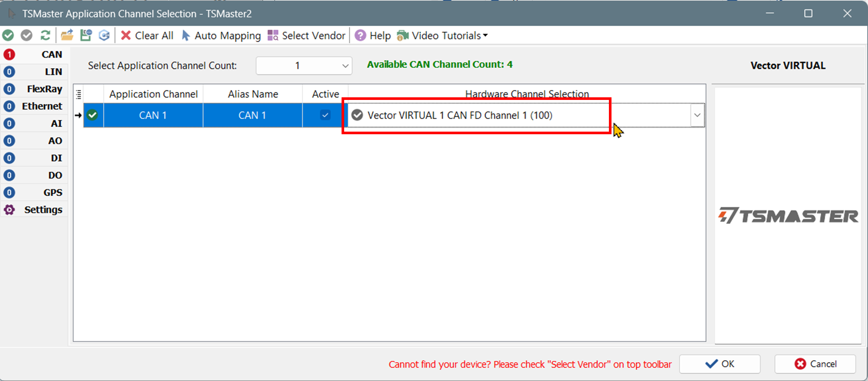
Task: Close the channel selection window
Action: 847,13
